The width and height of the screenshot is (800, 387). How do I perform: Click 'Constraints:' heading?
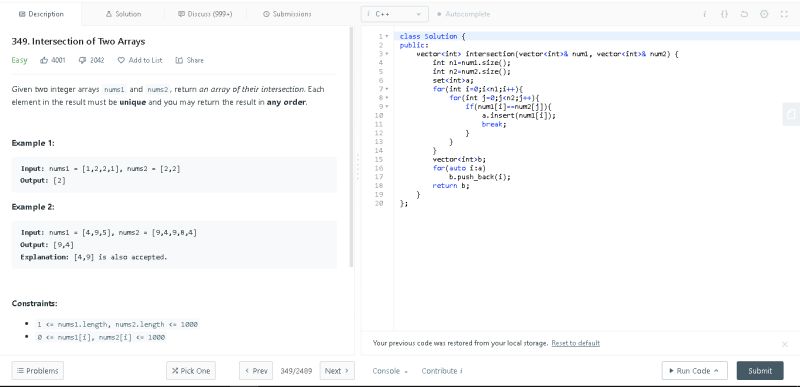coord(34,303)
